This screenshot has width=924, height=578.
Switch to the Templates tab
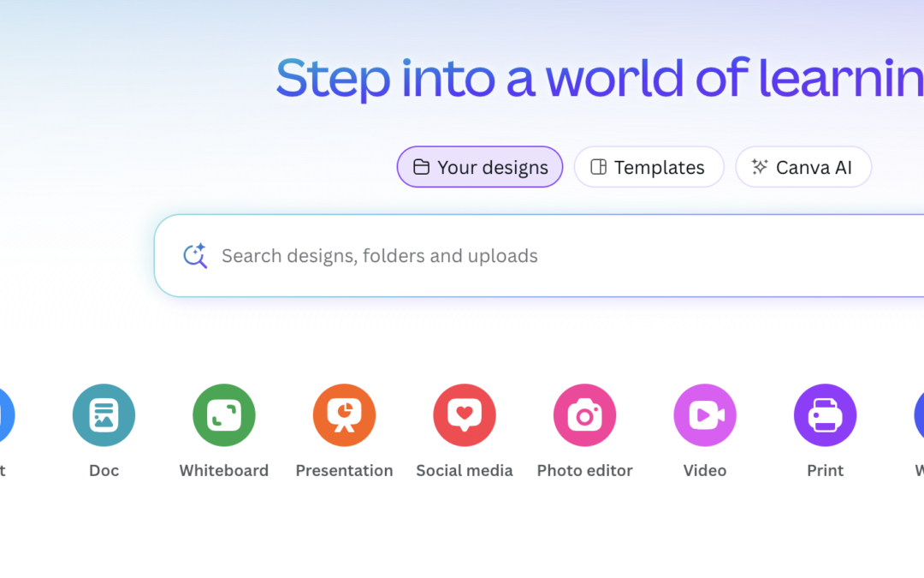649,167
